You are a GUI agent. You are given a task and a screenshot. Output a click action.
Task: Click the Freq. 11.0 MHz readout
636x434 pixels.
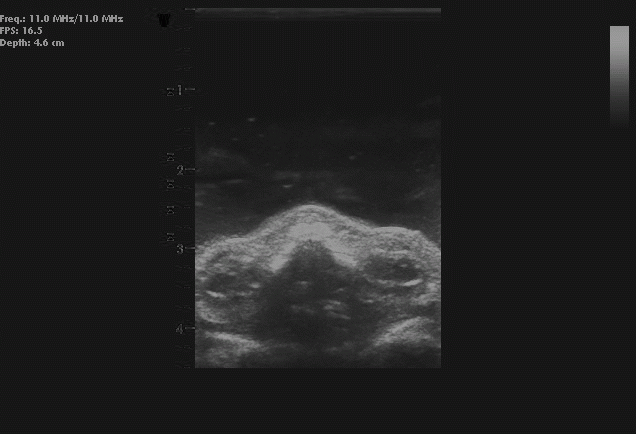[61, 19]
